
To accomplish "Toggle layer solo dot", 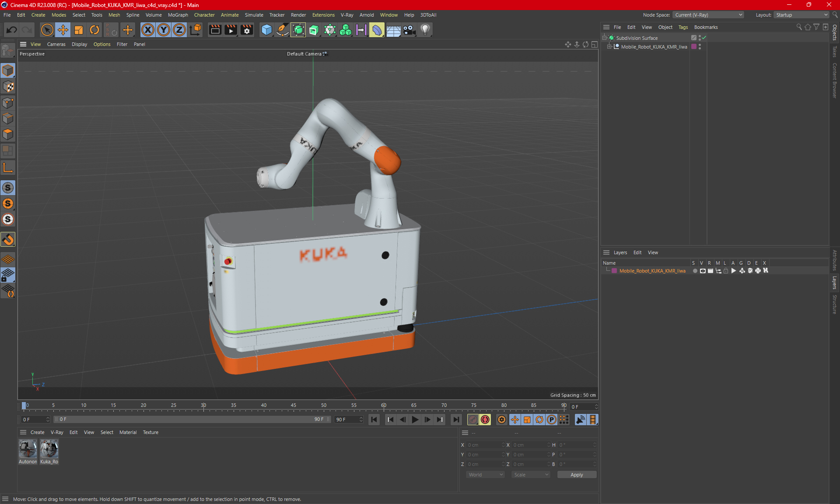I will coord(695,271).
